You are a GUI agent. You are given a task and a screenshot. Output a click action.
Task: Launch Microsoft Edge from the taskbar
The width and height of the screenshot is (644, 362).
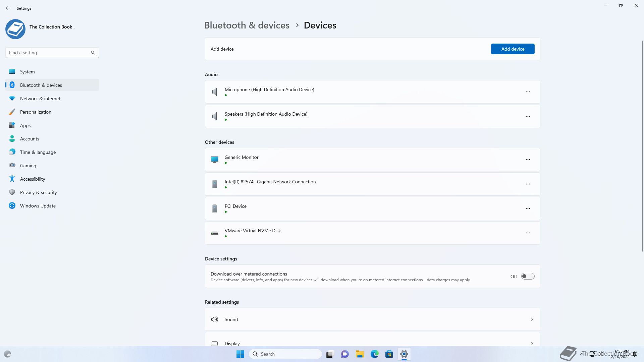[x=375, y=354]
